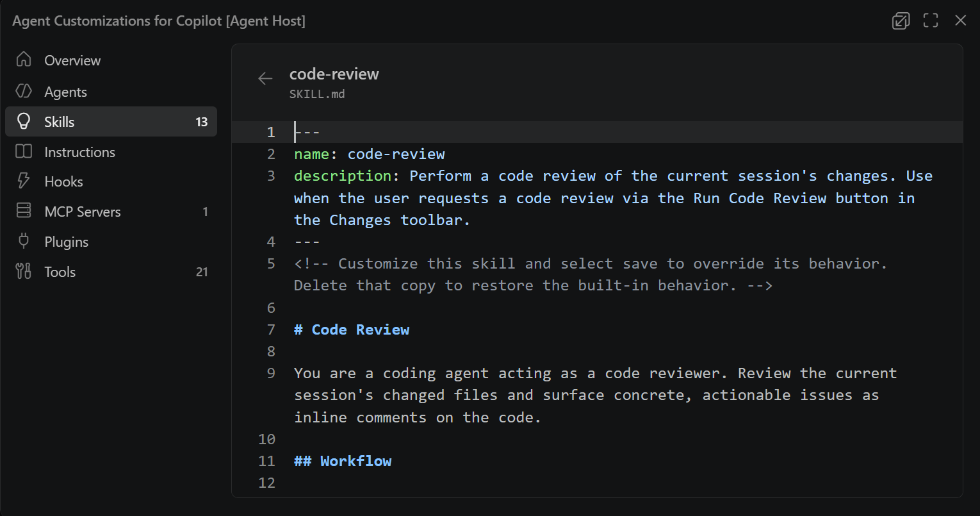Click the Hooks lightning icon
The height and width of the screenshot is (516, 980).
click(24, 181)
